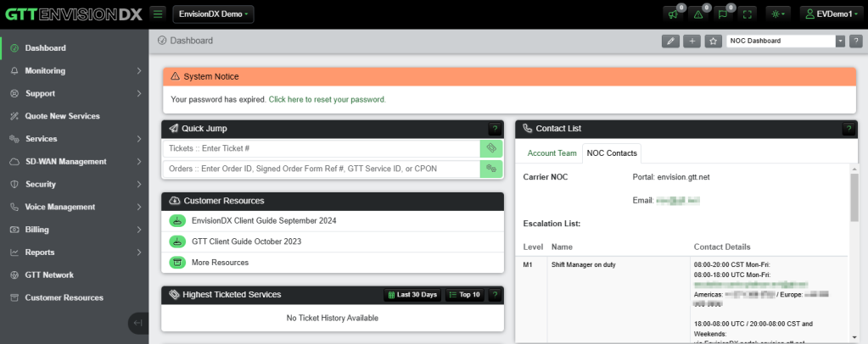Viewport: 868px width, 344px height.
Task: Open the NOC Dashboard selector dropdown
Action: point(786,41)
